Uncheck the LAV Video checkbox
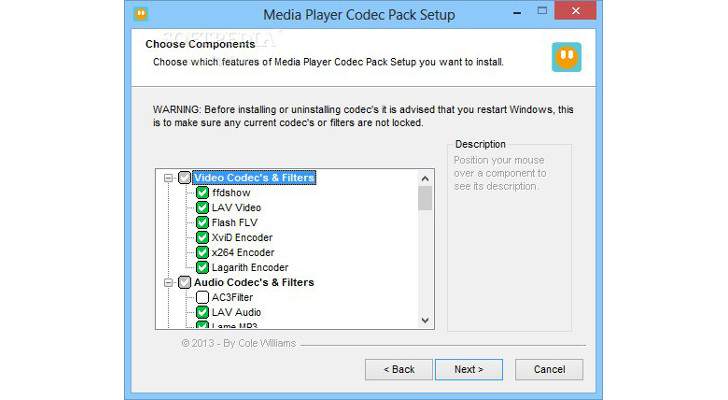This screenshot has width=728, height=400. [x=203, y=208]
